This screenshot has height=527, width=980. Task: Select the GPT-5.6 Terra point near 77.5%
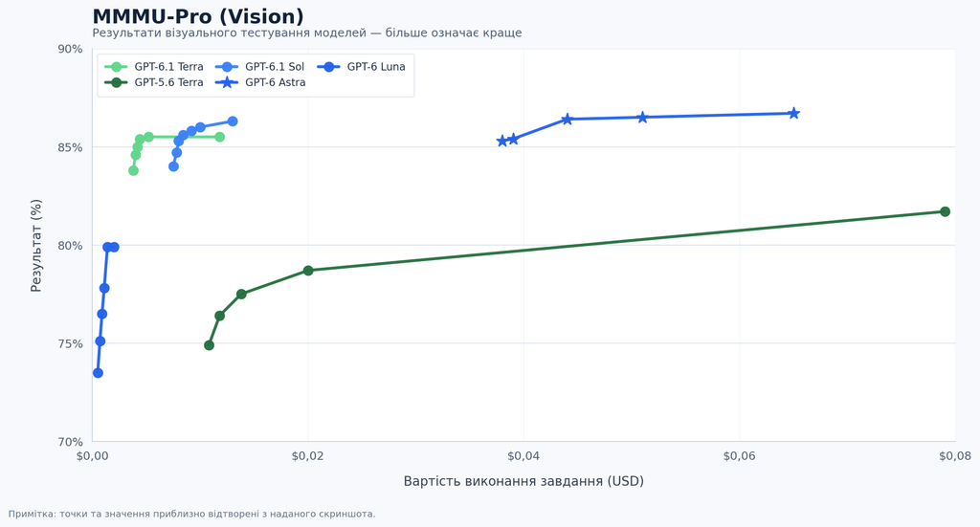pyautogui.click(x=241, y=294)
